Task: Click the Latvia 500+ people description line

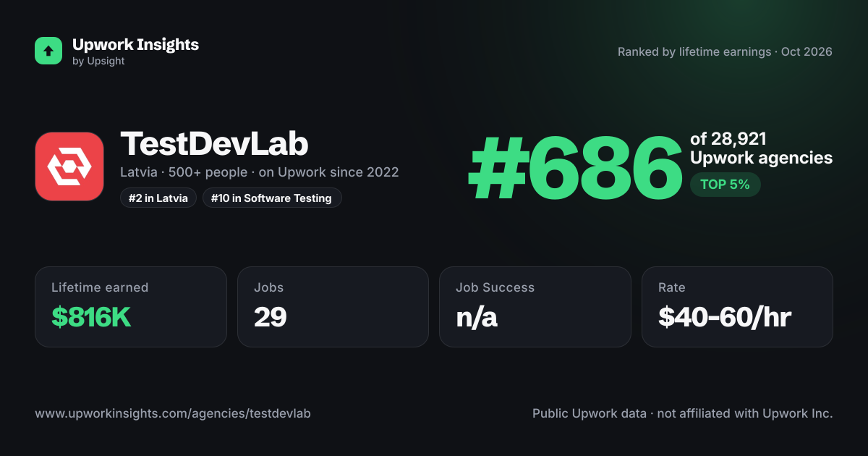Action: coord(260,172)
